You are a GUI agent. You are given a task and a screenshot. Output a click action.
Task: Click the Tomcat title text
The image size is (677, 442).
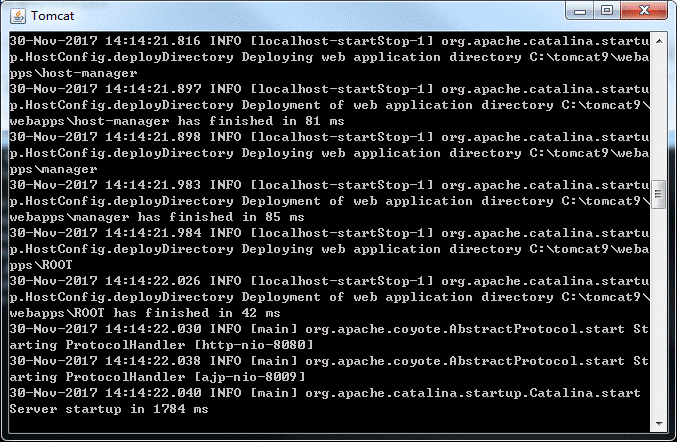[x=53, y=16]
